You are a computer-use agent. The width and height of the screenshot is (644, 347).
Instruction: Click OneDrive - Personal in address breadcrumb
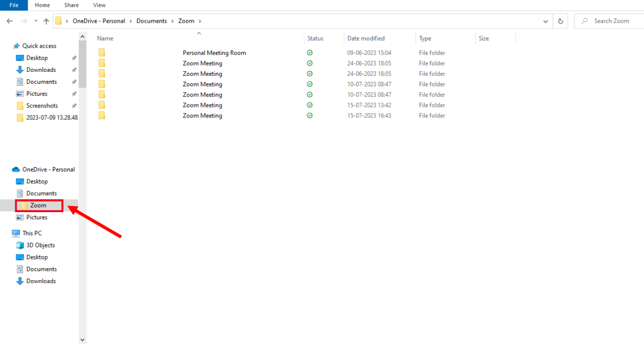pyautogui.click(x=99, y=21)
